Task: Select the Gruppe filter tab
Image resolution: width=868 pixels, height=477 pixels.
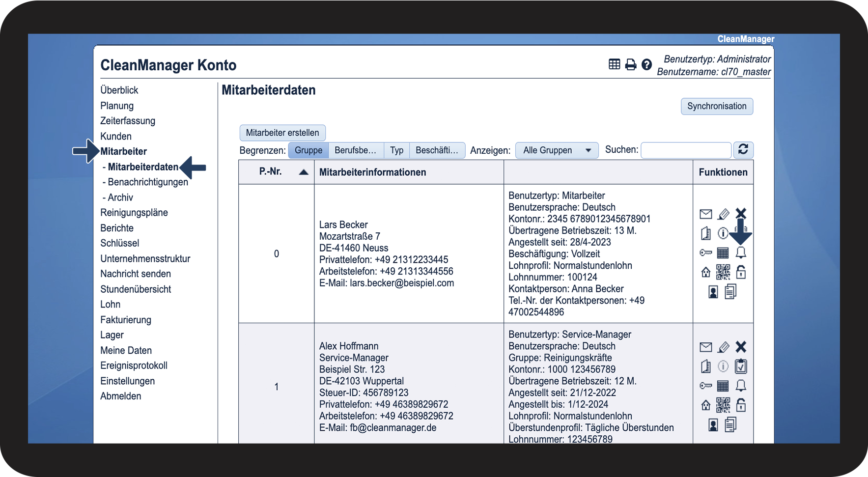Action: tap(308, 150)
